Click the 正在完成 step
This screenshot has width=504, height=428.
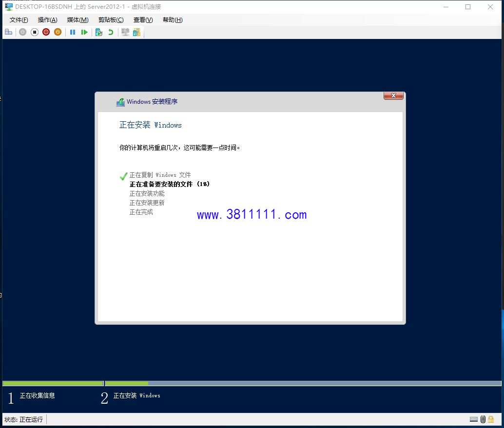point(141,212)
